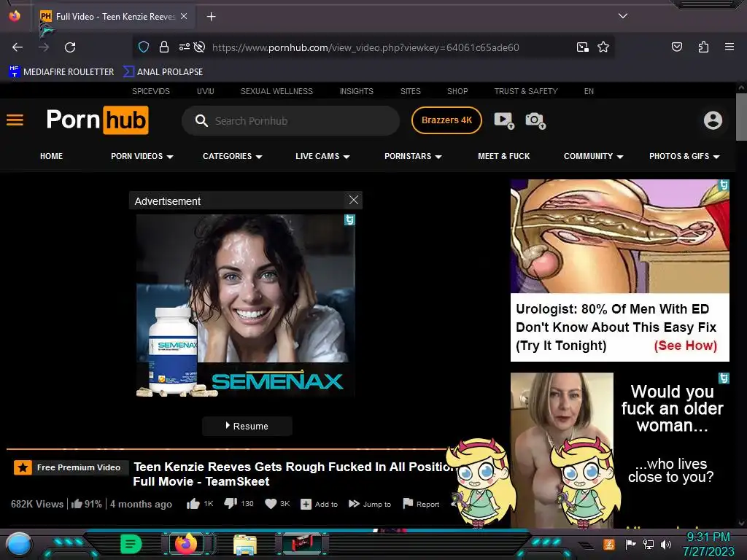Viewport: 747px width, 560px height.
Task: Open the Action Center flag tray icon
Action: [x=630, y=544]
